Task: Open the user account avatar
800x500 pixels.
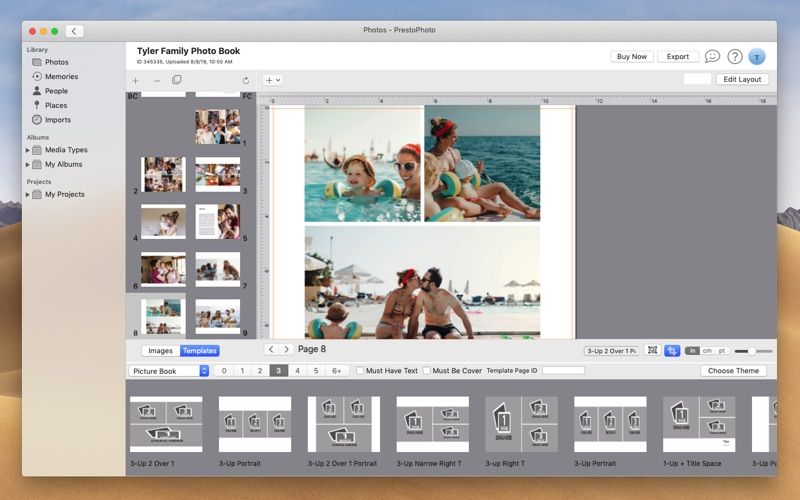Action: 757,57
